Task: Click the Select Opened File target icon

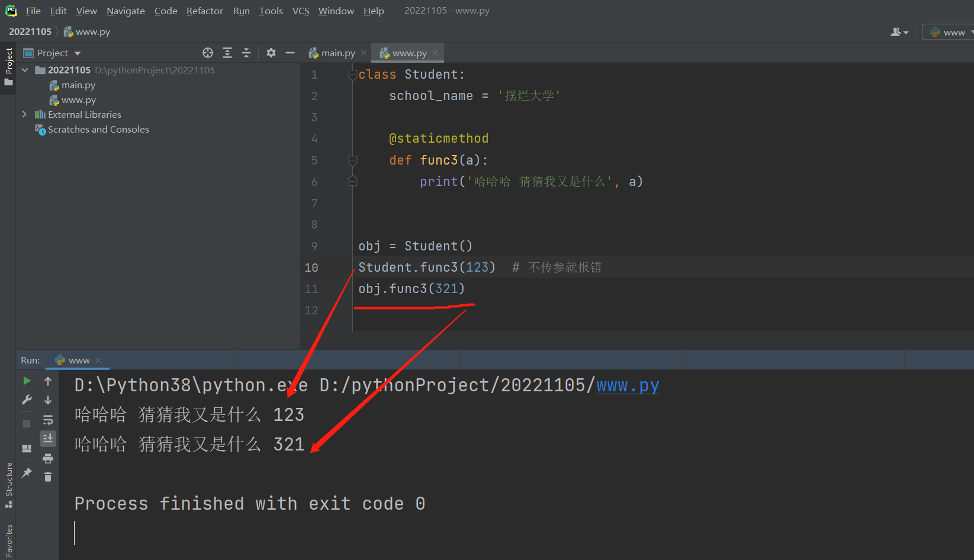Action: (x=208, y=53)
